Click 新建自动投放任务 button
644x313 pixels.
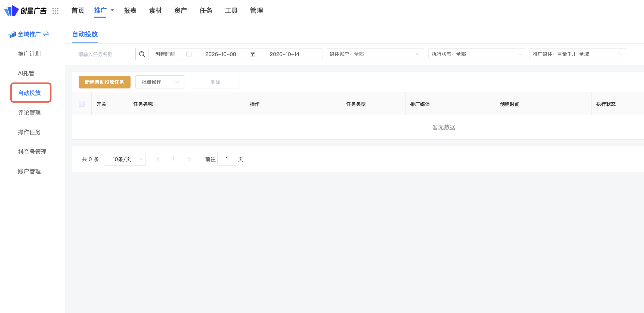click(x=104, y=82)
